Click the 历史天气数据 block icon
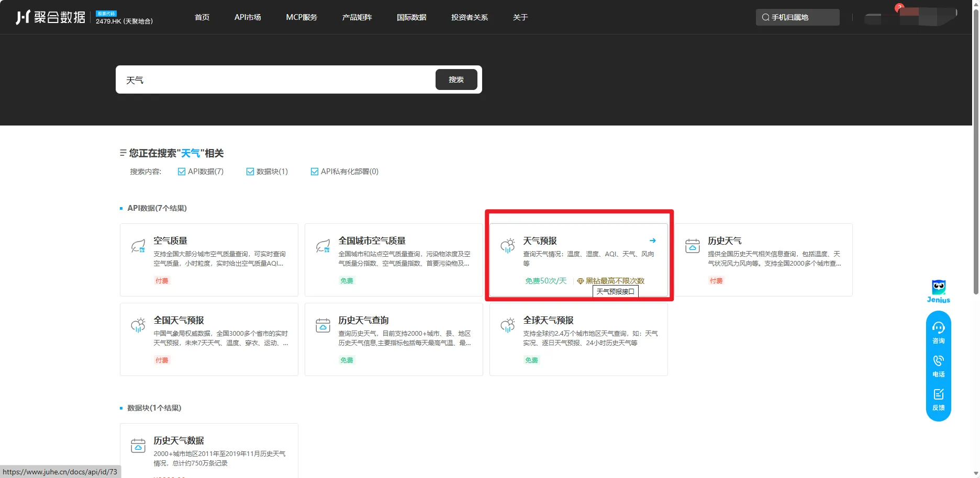The image size is (980, 478). 138,446
